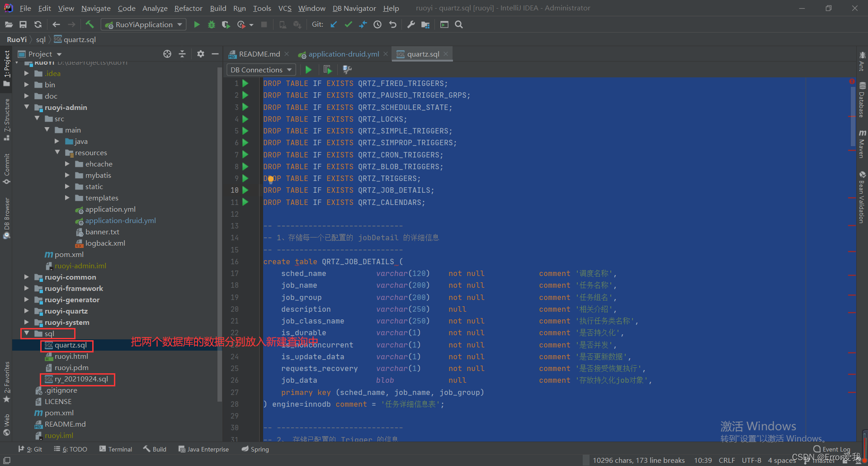This screenshot has height=466, width=868.
Task: Open file icon in main toolbar
Action: [9, 24]
